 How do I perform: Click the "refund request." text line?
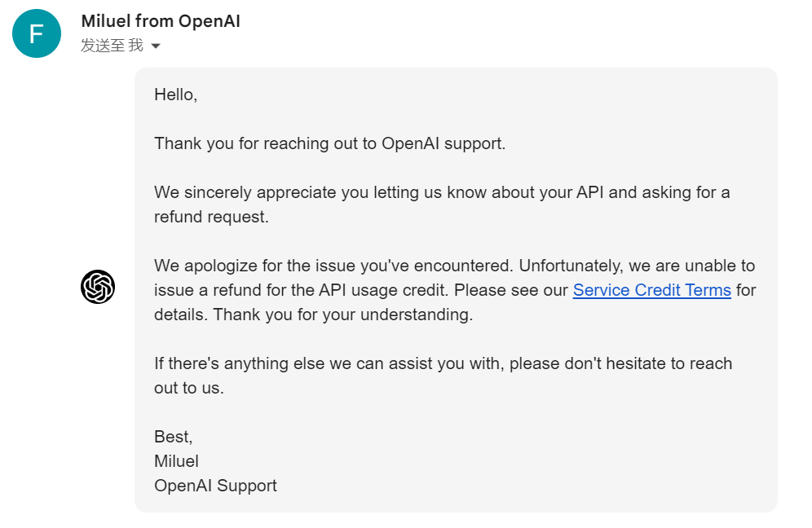point(211,217)
